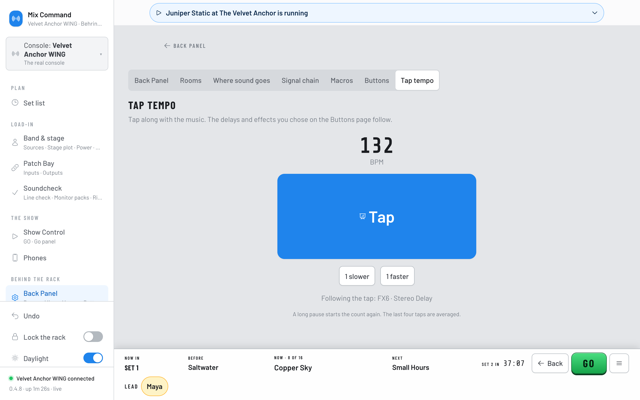Click the Patch Bay link icon

[x=15, y=168]
